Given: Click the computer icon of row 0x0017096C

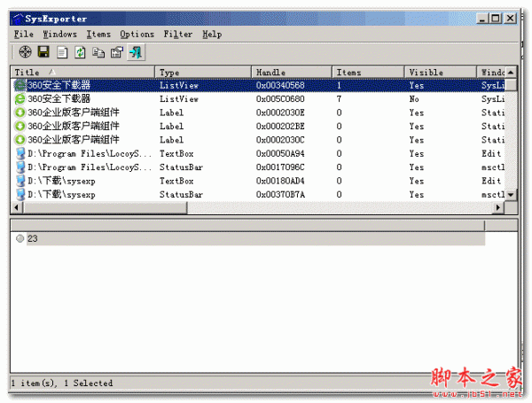Looking at the screenshot, I should click(x=20, y=167).
